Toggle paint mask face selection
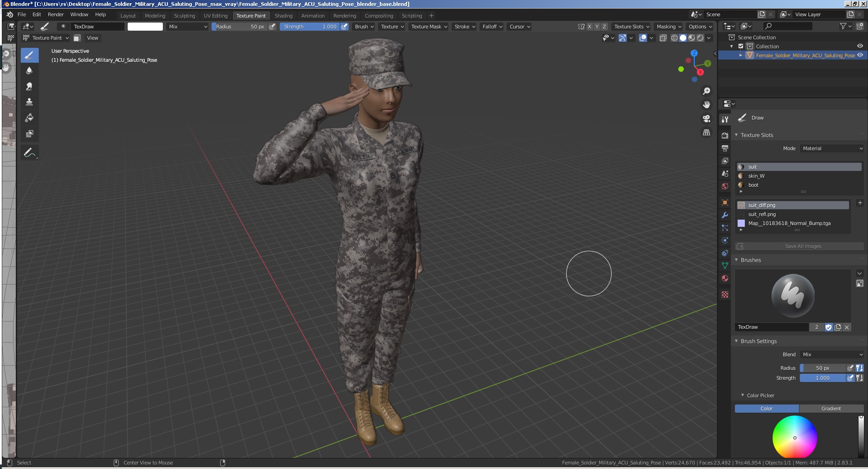Viewport: 868px width, 469px height. pyautogui.click(x=77, y=38)
